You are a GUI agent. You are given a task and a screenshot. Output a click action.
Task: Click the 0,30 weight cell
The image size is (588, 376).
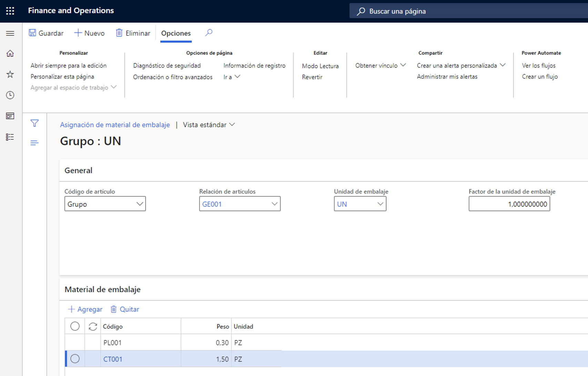coord(206,342)
